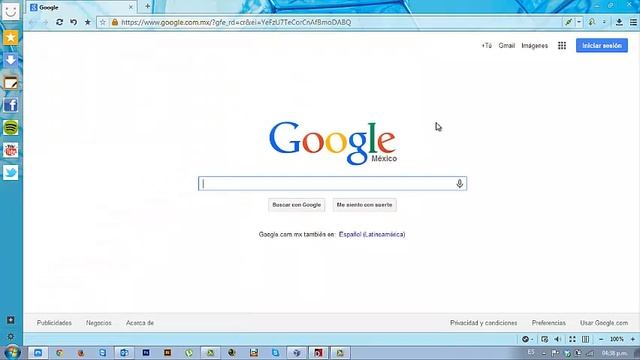
Task: Open the Maxthon main menu hamburger icon
Action: pos(633,22)
